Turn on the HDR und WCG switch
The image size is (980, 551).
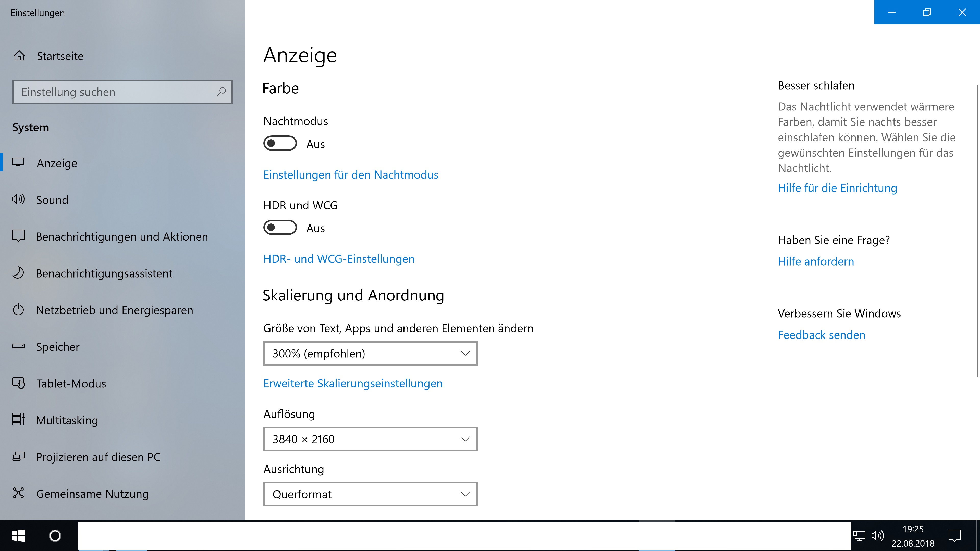click(x=280, y=227)
